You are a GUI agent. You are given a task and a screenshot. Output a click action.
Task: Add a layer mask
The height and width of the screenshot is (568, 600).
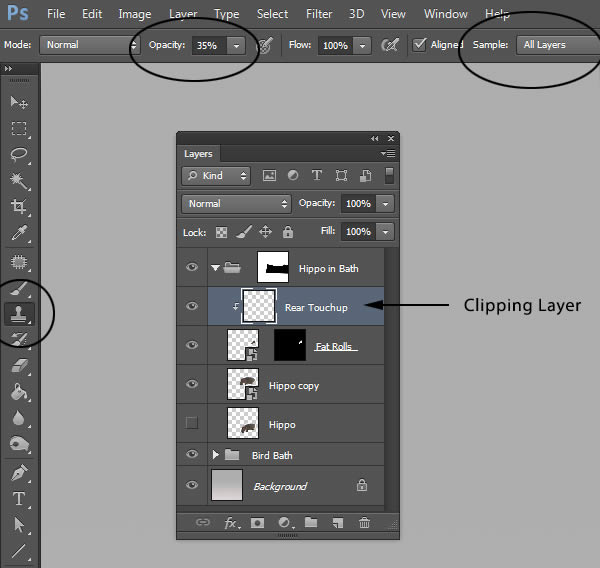tap(257, 523)
